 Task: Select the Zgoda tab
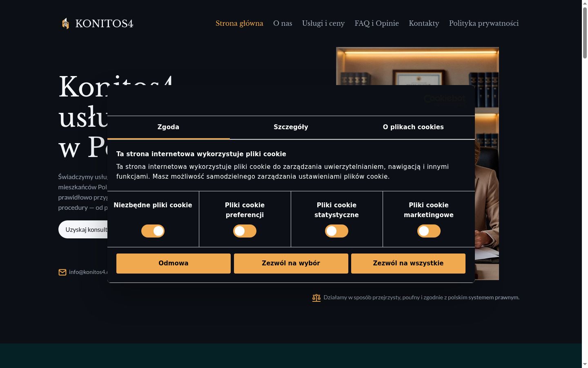tap(169, 127)
